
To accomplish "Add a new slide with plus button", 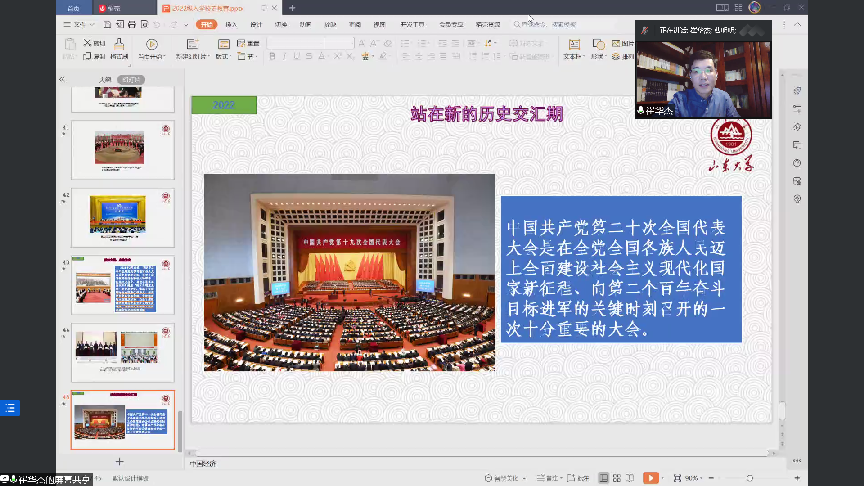I will pyautogui.click(x=119, y=461).
